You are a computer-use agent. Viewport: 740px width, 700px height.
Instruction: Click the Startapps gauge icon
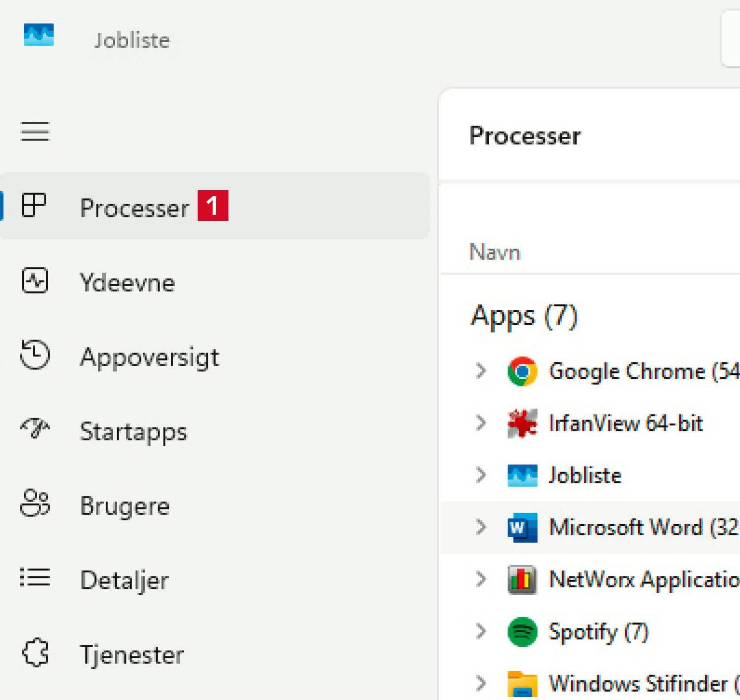[35, 429]
